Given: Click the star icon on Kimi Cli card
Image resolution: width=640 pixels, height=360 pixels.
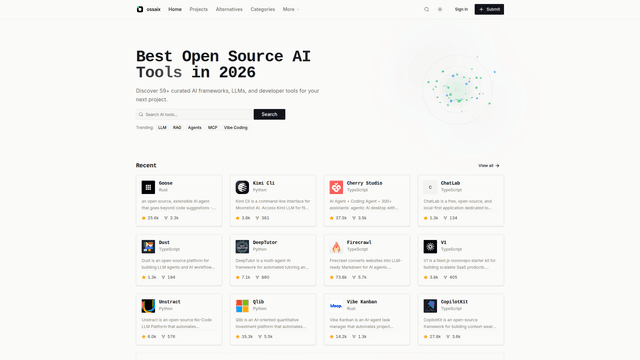Looking at the screenshot, I should (x=238, y=218).
